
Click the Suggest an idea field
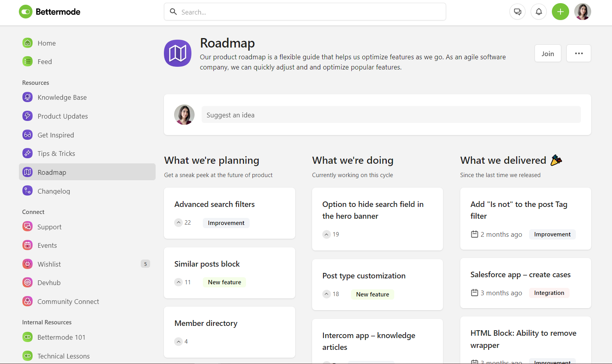click(391, 115)
